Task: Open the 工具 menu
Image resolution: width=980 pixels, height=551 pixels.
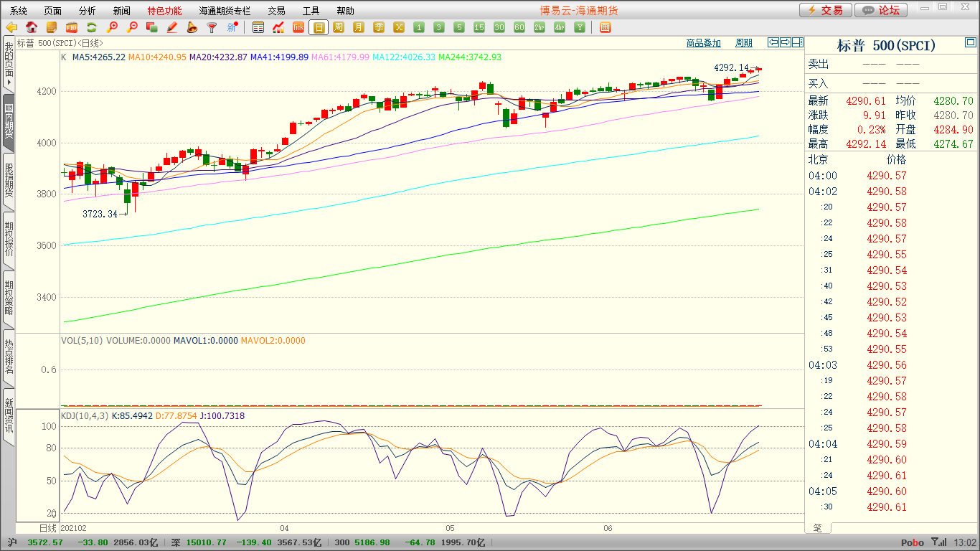Action: tap(311, 11)
